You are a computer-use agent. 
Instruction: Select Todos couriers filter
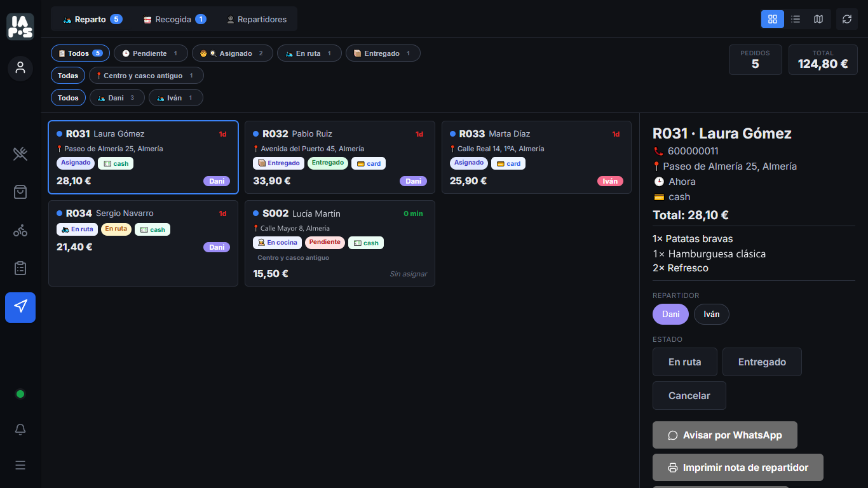coord(68,98)
